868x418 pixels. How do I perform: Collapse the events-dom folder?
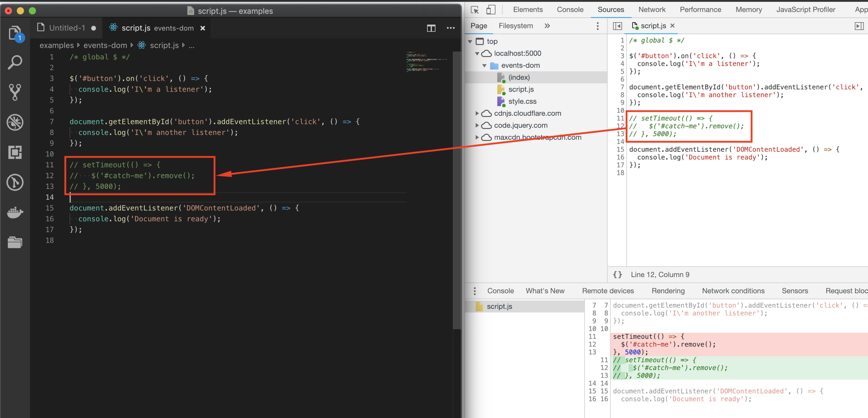click(x=484, y=66)
